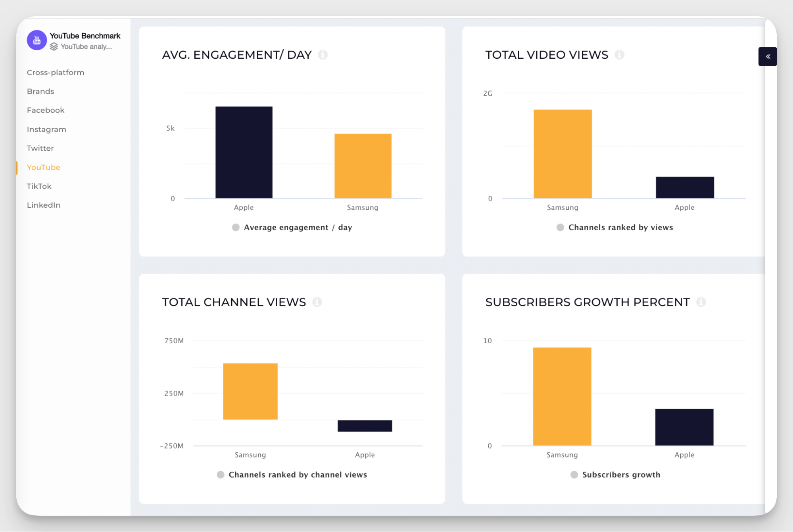The height and width of the screenshot is (532, 793).
Task: Click the info icon beside SUBSCRIBERS GROWTH PERCENT
Action: pos(702,302)
